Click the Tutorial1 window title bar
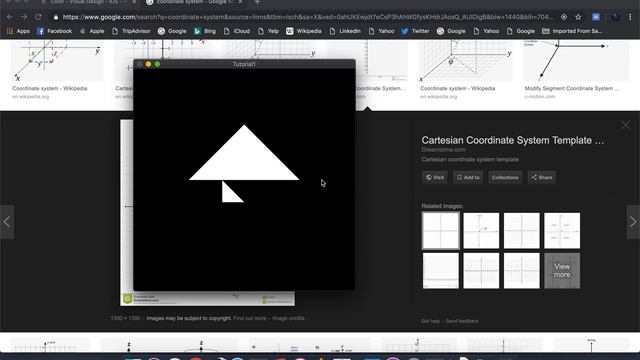The width and height of the screenshot is (640, 360). pos(244,64)
